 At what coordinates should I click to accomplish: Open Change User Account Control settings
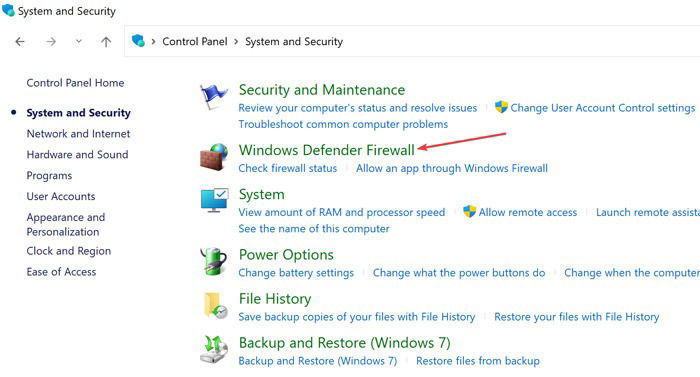[x=603, y=108]
